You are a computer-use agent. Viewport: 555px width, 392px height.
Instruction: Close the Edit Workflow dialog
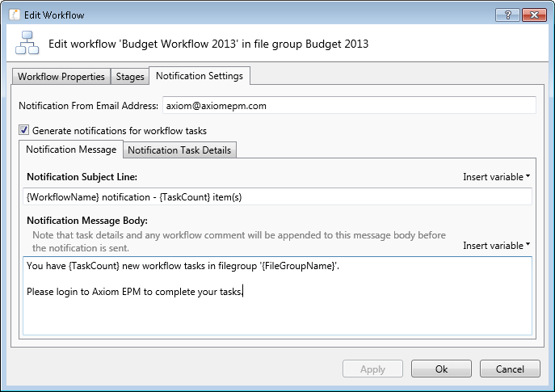coord(532,15)
